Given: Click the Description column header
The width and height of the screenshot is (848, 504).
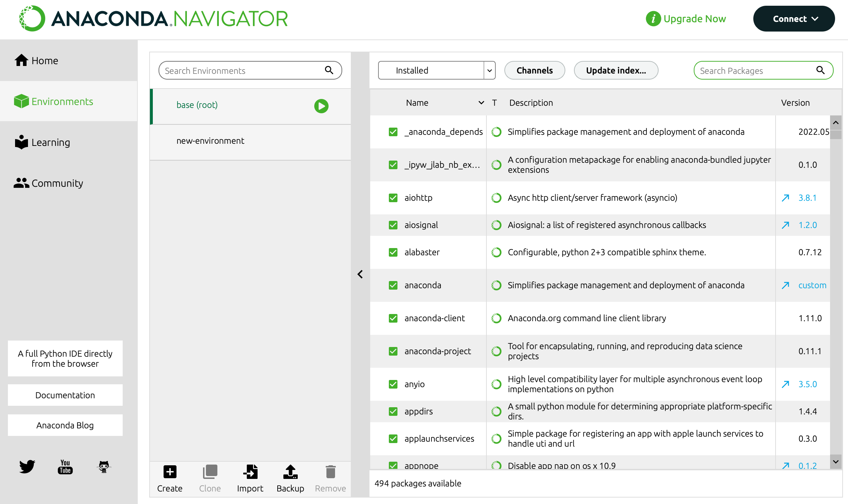Looking at the screenshot, I should pyautogui.click(x=531, y=103).
